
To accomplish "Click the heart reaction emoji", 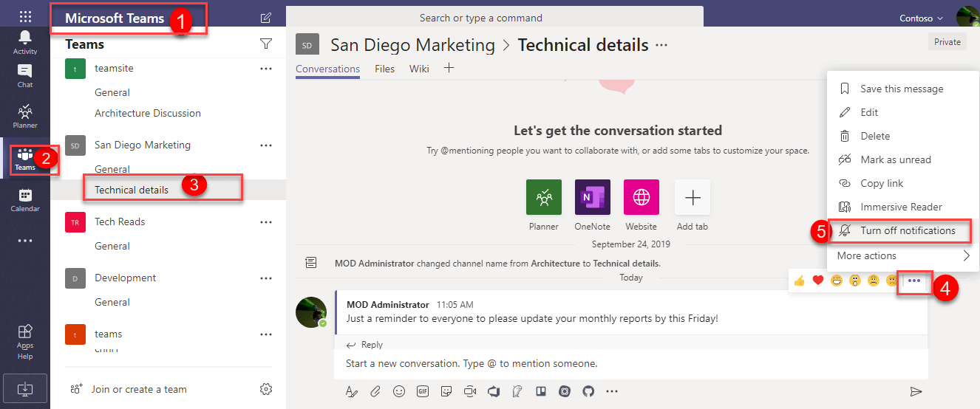I will 818,281.
